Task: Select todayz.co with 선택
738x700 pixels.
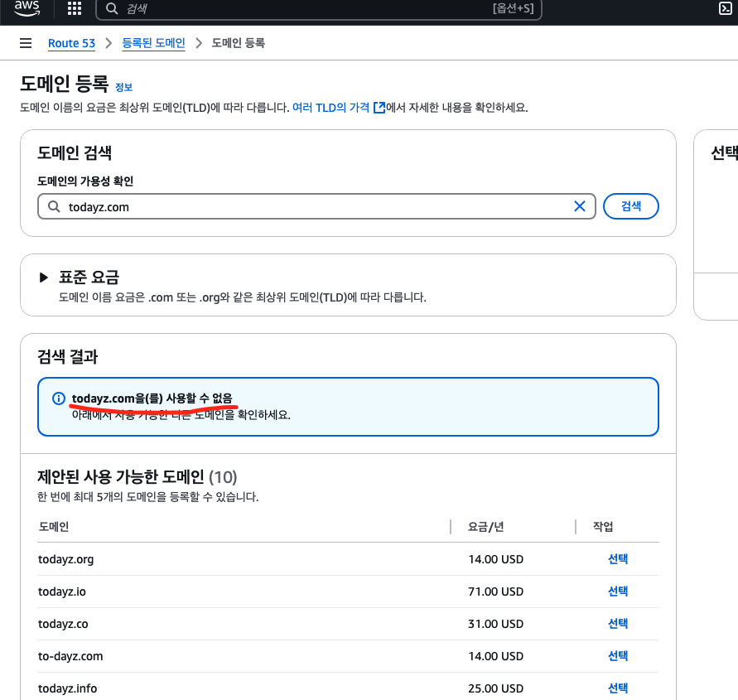Action: pyautogui.click(x=618, y=624)
